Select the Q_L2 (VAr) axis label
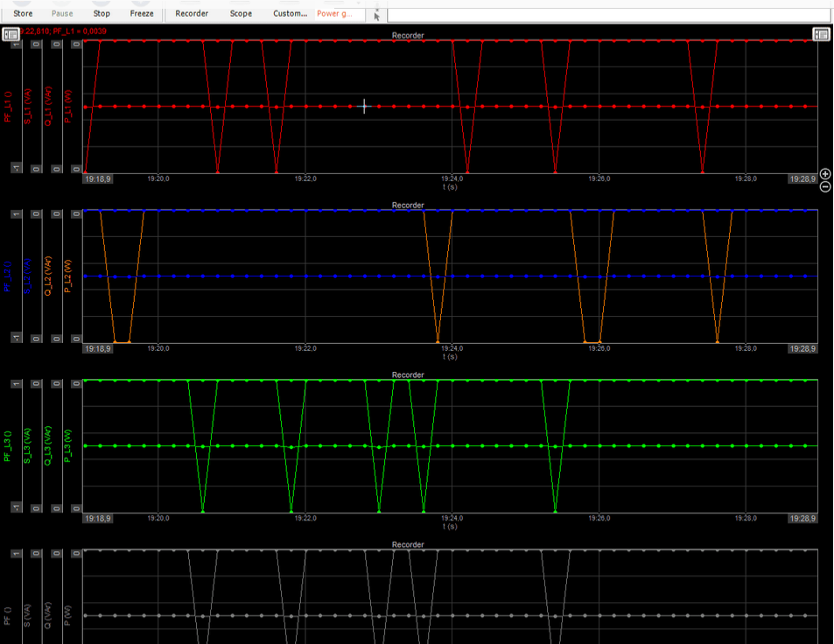The height and width of the screenshot is (644, 834). (48, 276)
